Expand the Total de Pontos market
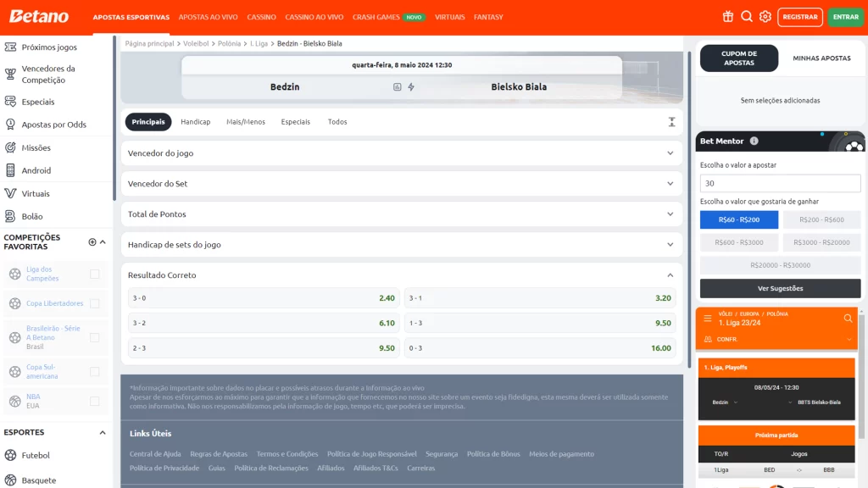Screen dimensions: 868x488 [402, 214]
